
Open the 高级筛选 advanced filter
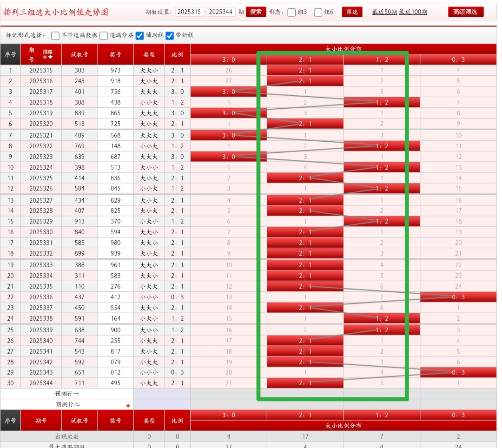click(465, 12)
